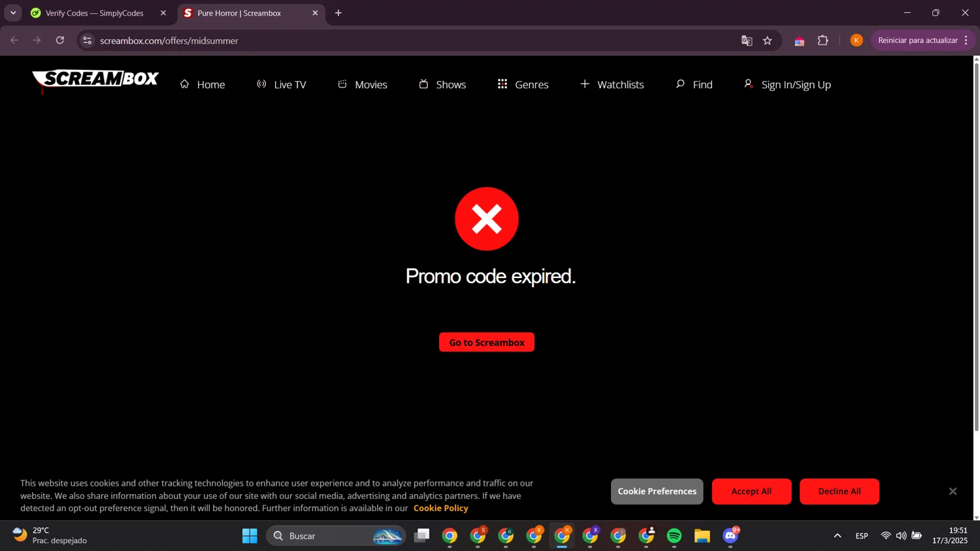Viewport: 980px width, 551px height.
Task: Open Cookie Preferences
Action: [x=657, y=491]
